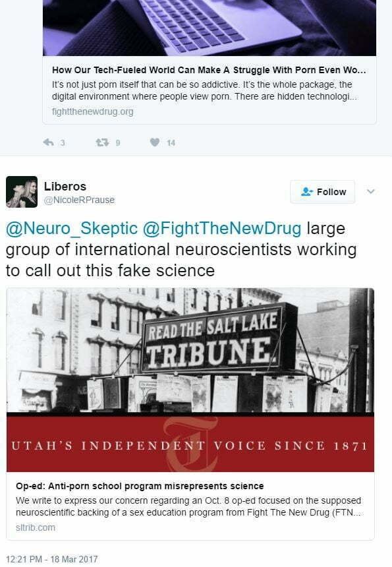Screen dimensions: 392x567
Task: Click the follow person icon
Action: coord(307,192)
